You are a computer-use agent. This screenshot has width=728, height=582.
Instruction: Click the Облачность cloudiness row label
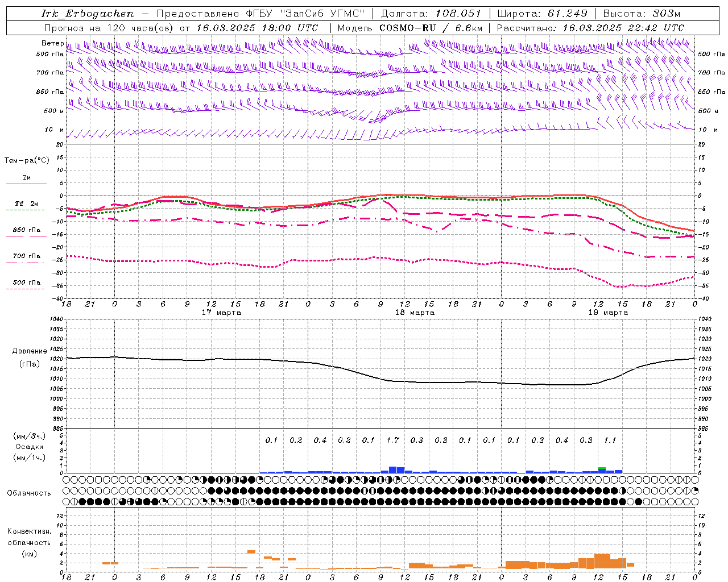pyautogui.click(x=29, y=493)
